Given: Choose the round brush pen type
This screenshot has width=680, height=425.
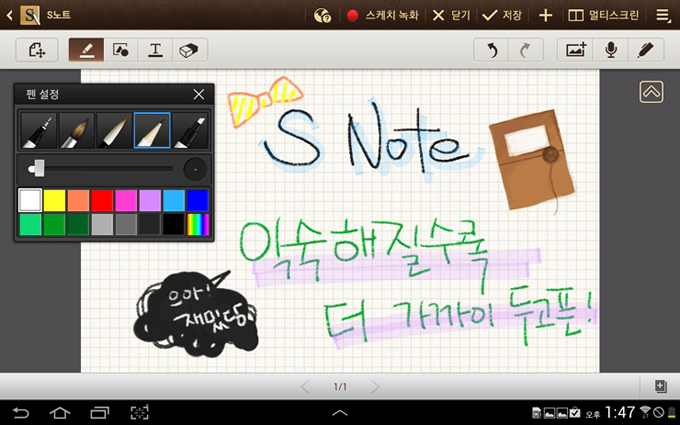Looking at the screenshot, I should [76, 130].
